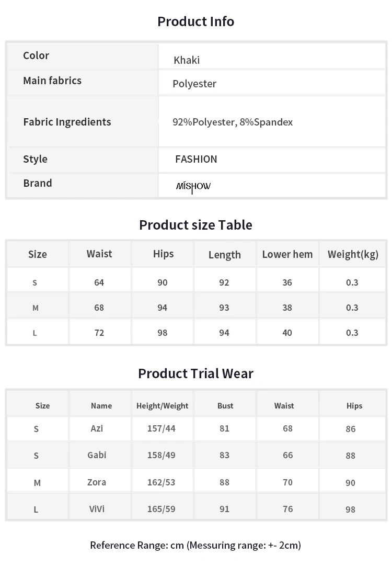Click Zora's bust value 88
392x566 pixels.
pos(224,482)
